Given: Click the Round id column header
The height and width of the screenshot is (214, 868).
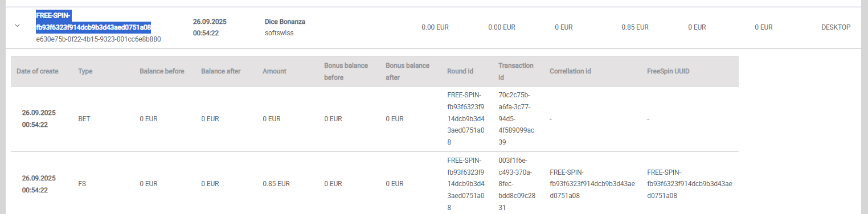Looking at the screenshot, I should pos(461,71).
